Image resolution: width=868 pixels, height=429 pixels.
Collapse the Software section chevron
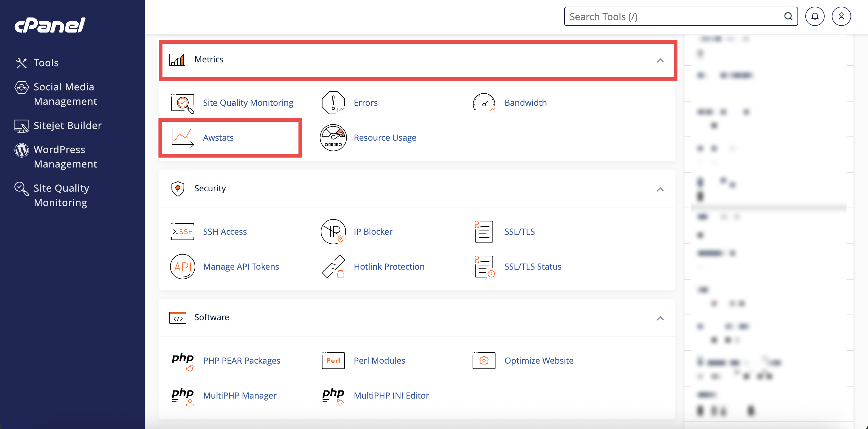(x=660, y=318)
